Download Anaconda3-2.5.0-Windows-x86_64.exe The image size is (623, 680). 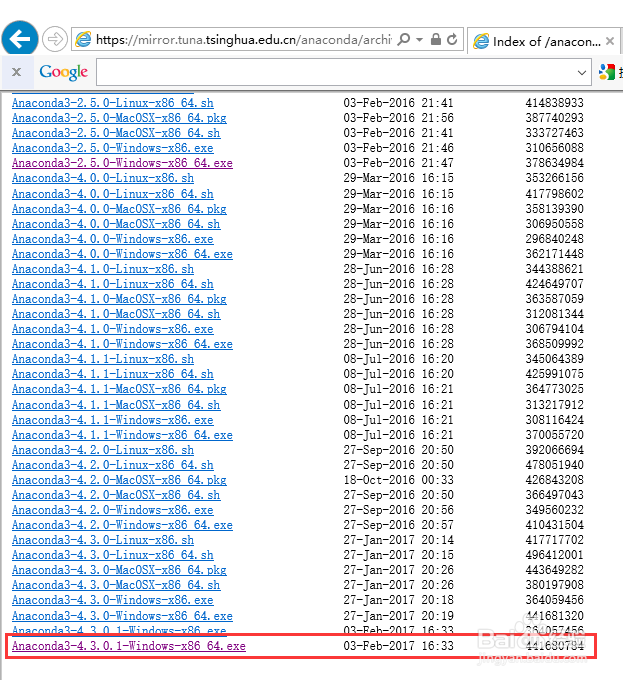tap(122, 163)
